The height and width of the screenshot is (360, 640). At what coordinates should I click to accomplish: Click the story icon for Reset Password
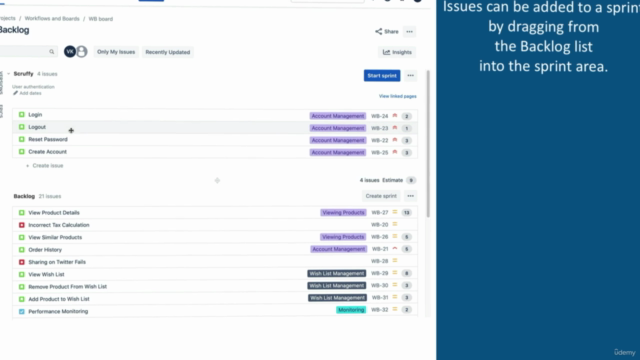click(x=22, y=139)
